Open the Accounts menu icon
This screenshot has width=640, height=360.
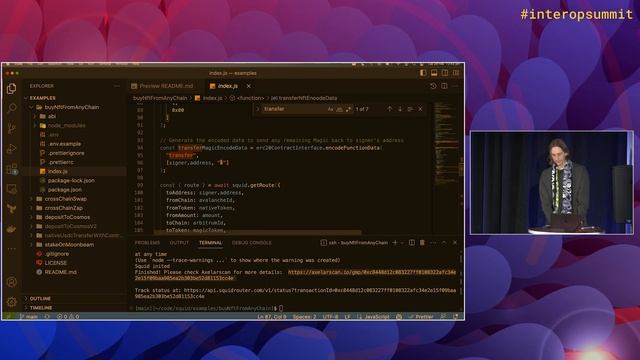point(11,282)
